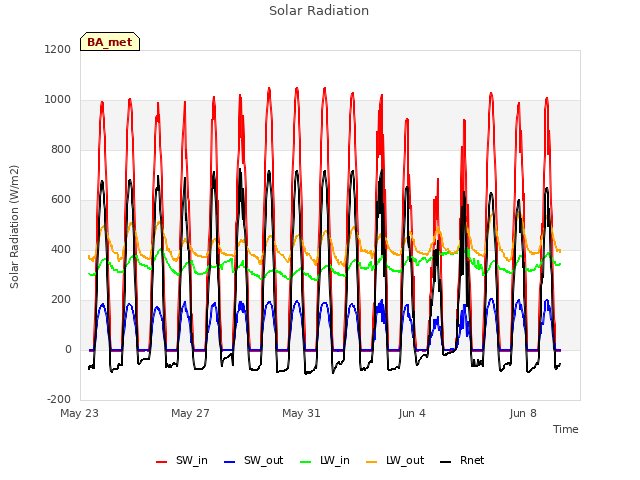
Task: Select the May 31 x-axis tick label
Action: tap(302, 413)
